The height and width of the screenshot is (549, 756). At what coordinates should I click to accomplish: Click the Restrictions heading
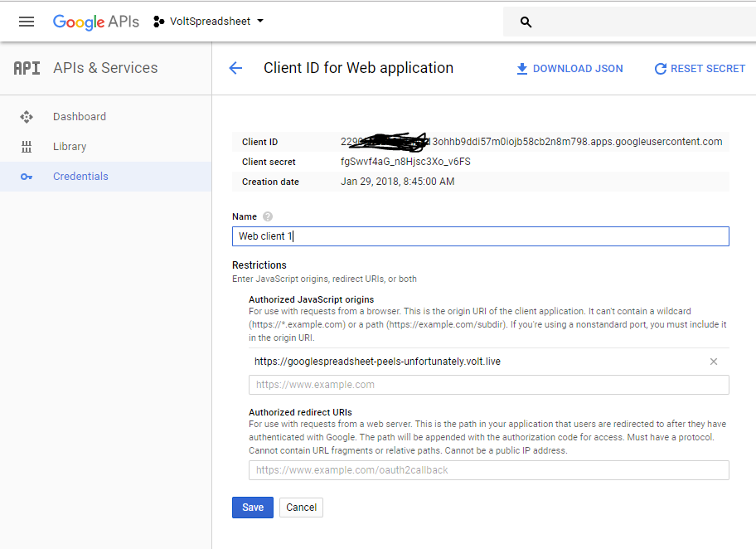click(259, 265)
